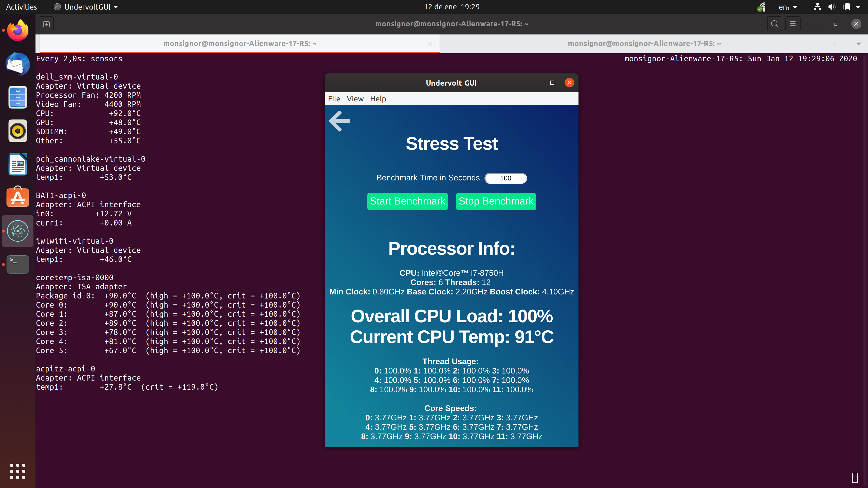The width and height of the screenshot is (868, 488).
Task: Open the UndervoltGUI app menu in top bar
Action: pos(86,7)
